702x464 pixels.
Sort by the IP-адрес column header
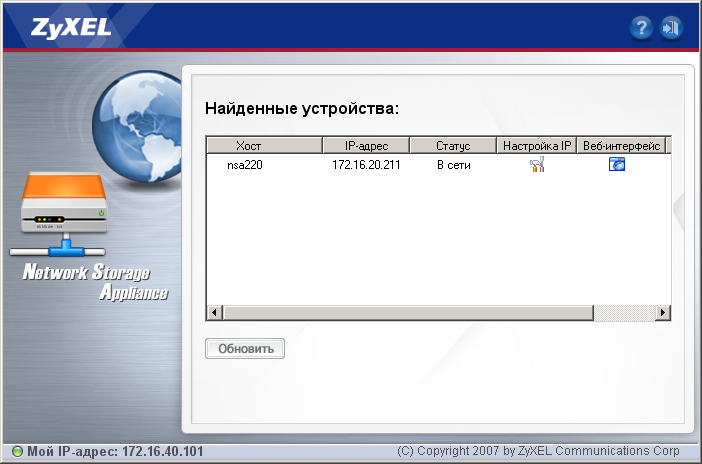coord(366,146)
